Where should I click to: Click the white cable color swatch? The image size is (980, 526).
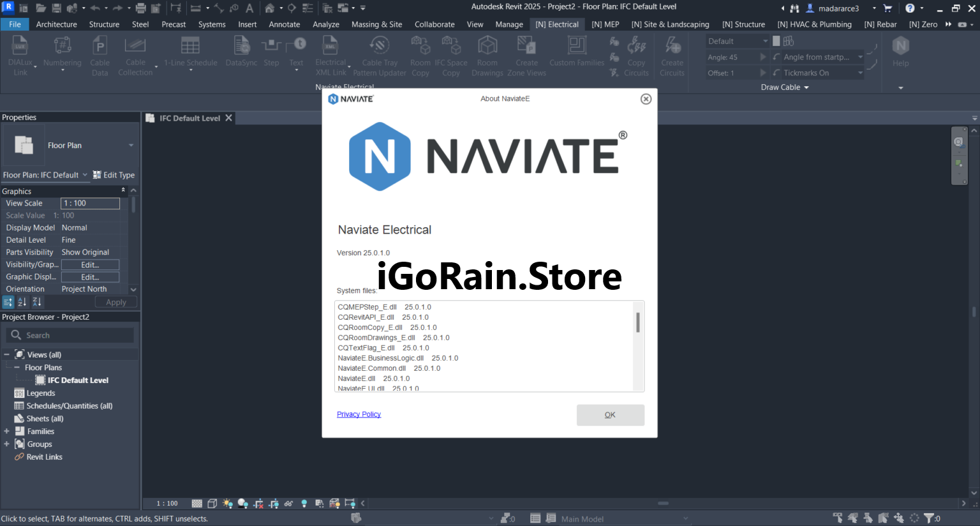[x=776, y=41]
